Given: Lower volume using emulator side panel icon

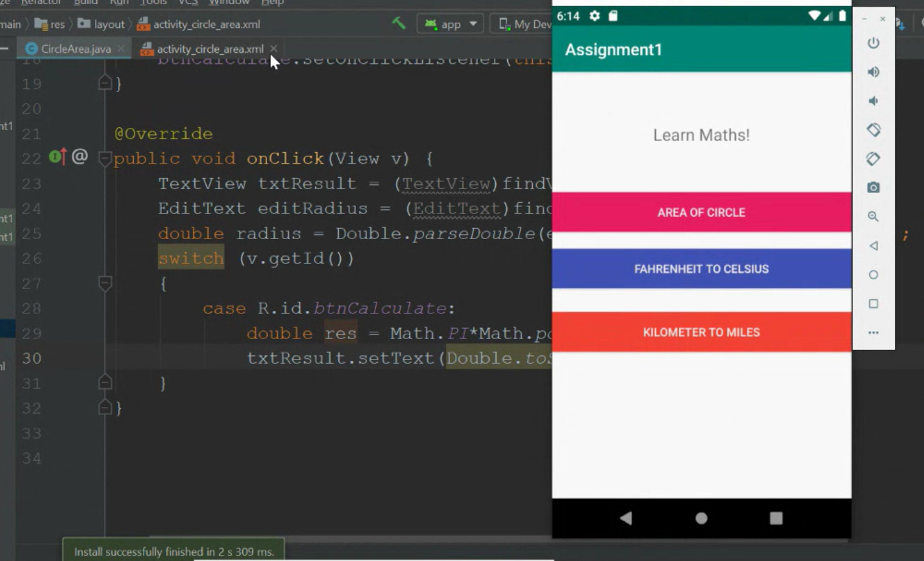Looking at the screenshot, I should [873, 101].
